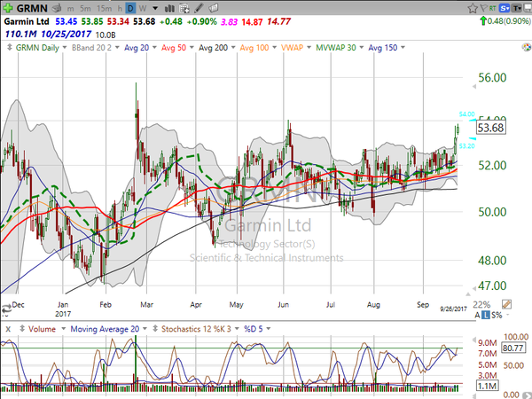Click the 80.77 stochastics value box
This screenshot has width=532, height=399.
pos(513,348)
